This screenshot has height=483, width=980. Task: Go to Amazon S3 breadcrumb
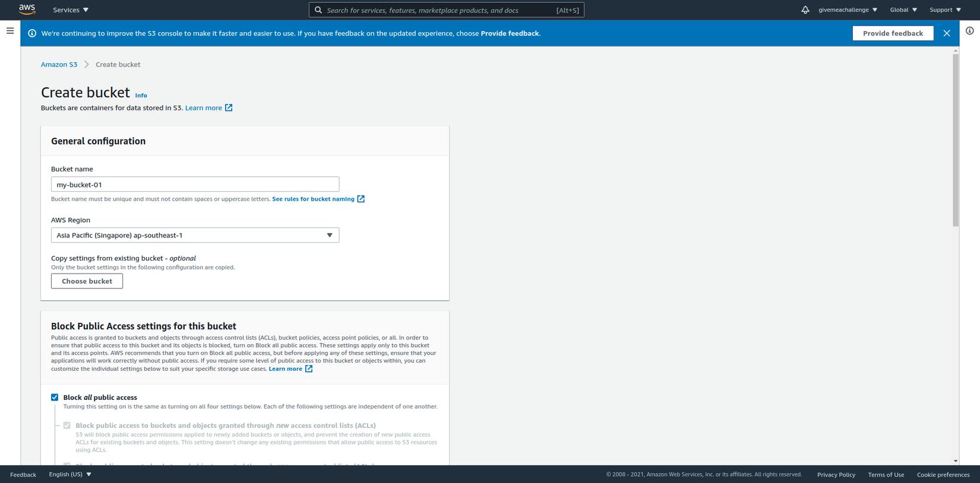pyautogui.click(x=59, y=65)
